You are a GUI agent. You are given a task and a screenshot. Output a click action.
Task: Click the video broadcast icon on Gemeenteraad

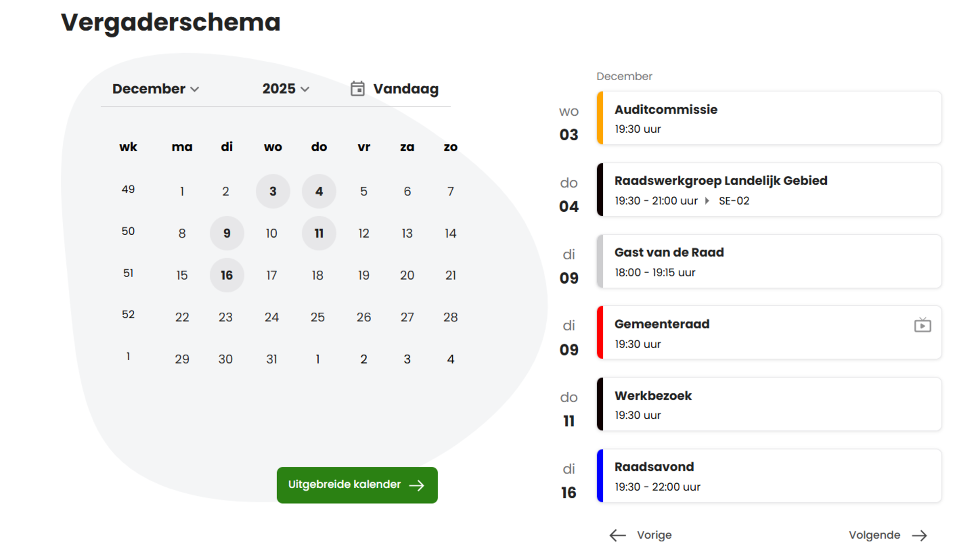pyautogui.click(x=922, y=325)
